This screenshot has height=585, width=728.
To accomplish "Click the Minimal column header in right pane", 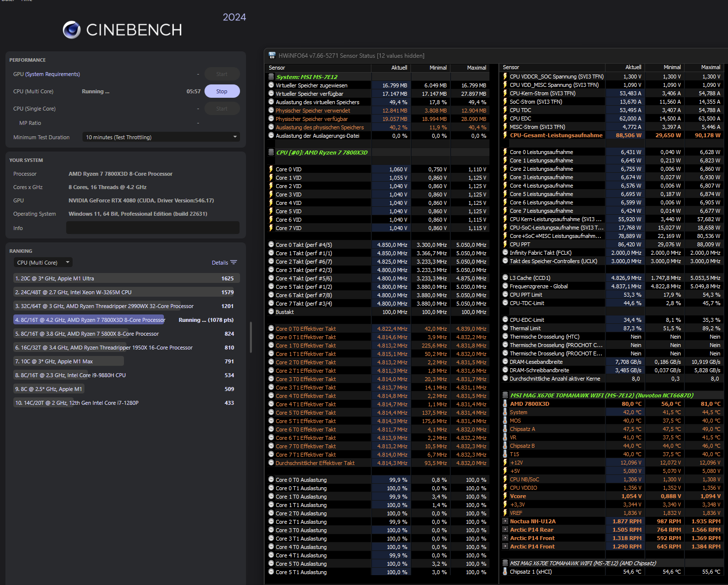I will [664, 67].
